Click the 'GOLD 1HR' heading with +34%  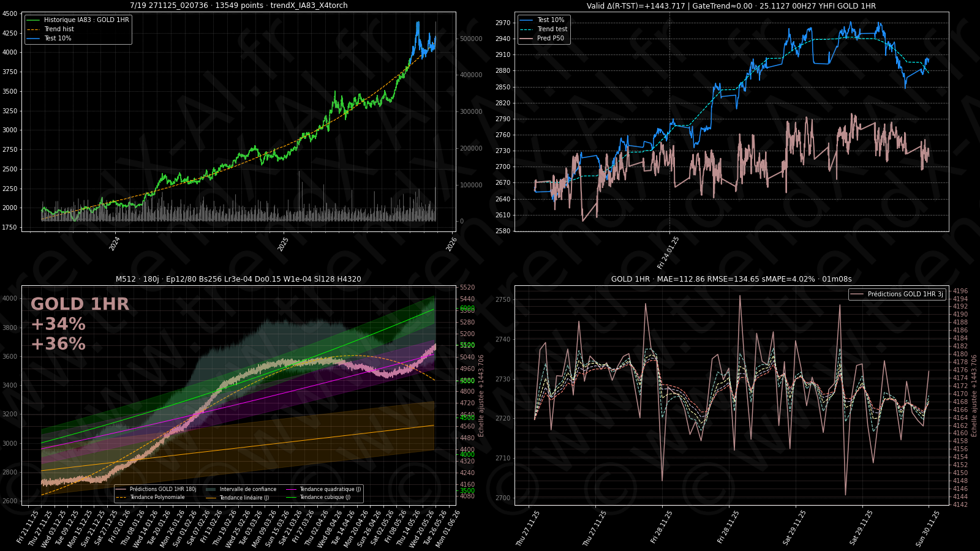(x=80, y=304)
